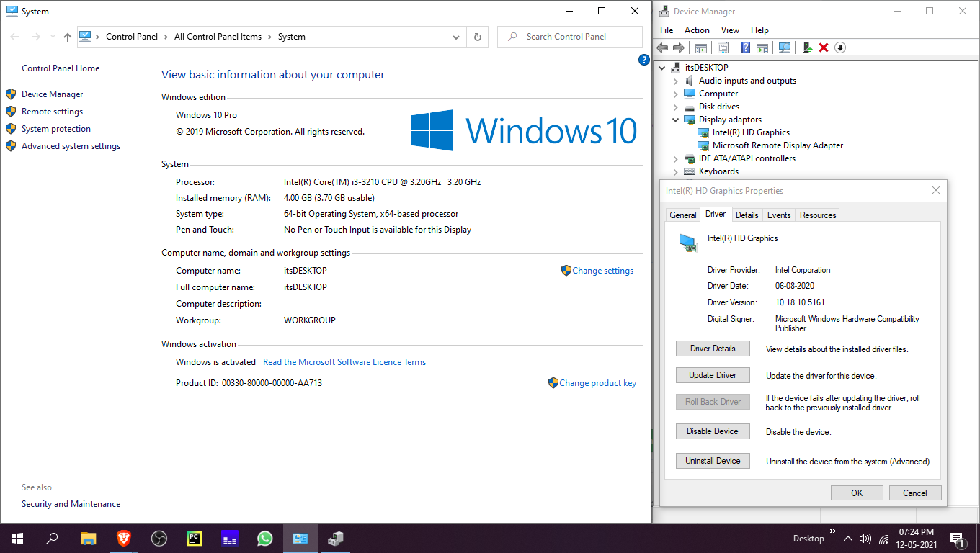Screen dimensions: 980x553
Task: Click the Driver Details button
Action: [x=713, y=349]
